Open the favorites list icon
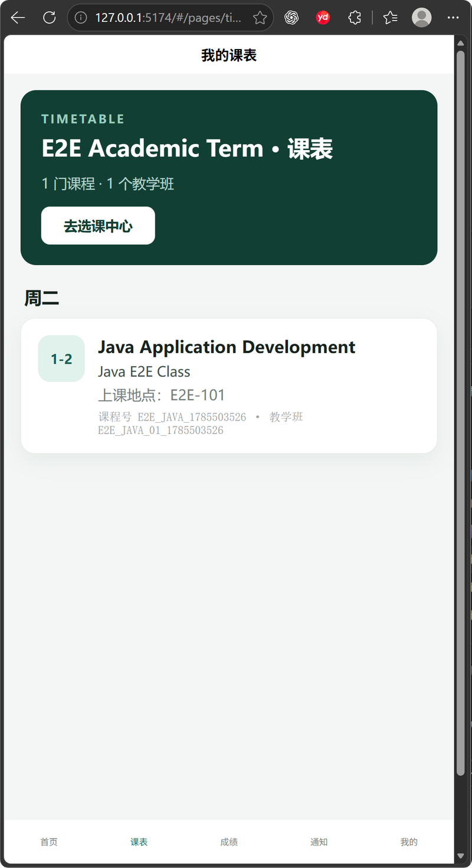The width and height of the screenshot is (472, 868). (390, 18)
